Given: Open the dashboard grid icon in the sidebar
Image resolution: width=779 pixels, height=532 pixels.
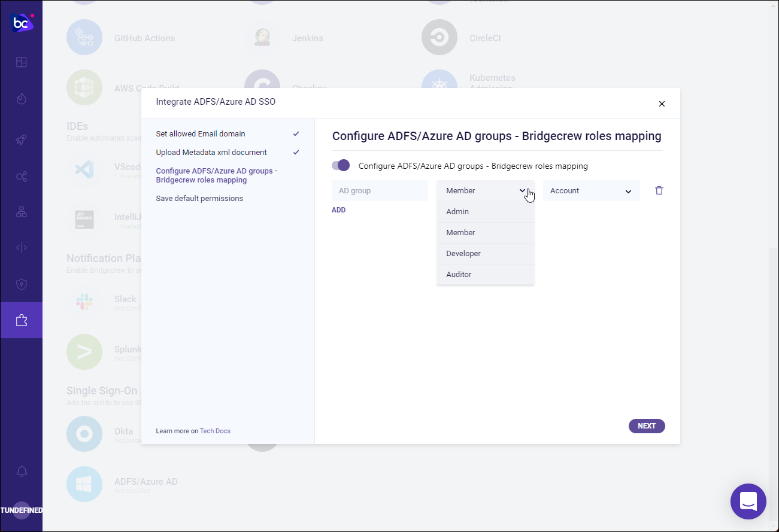Looking at the screenshot, I should (22, 62).
